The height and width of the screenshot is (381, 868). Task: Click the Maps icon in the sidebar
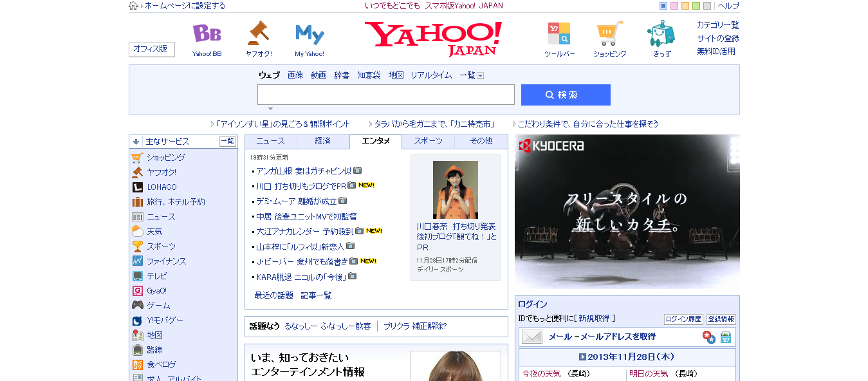(x=137, y=335)
